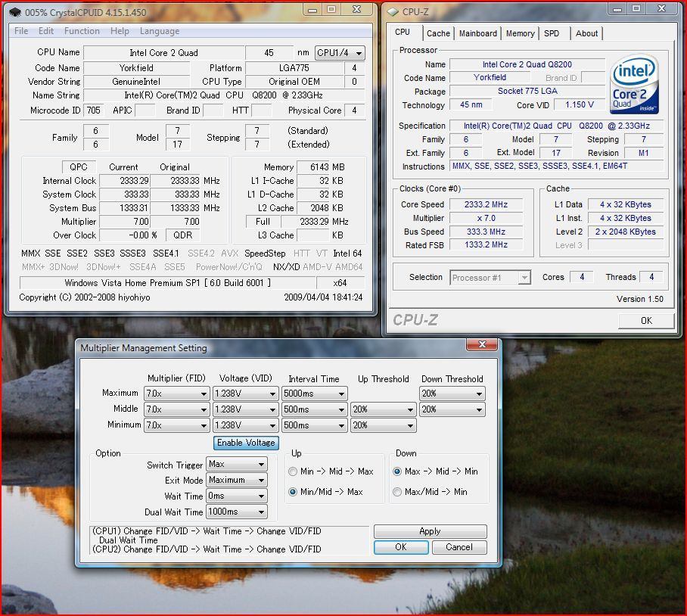This screenshot has height=616, width=687.
Task: Open the Exit Mode dropdown
Action: (x=237, y=481)
